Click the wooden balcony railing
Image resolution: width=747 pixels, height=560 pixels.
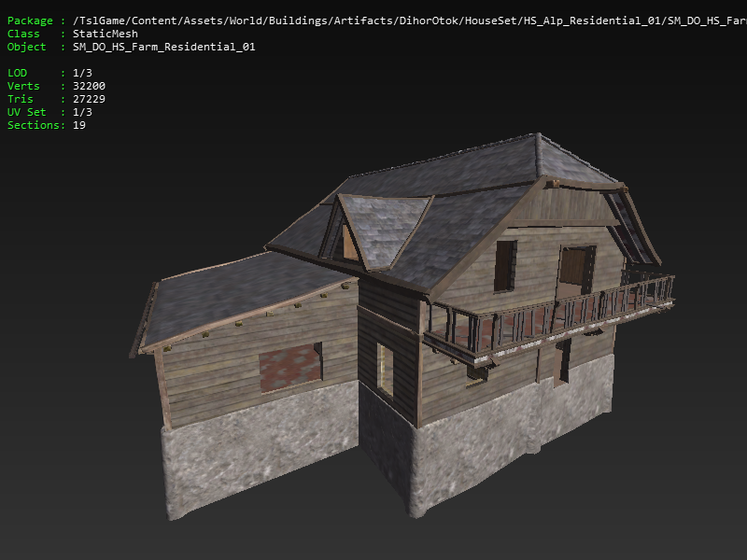551,315
